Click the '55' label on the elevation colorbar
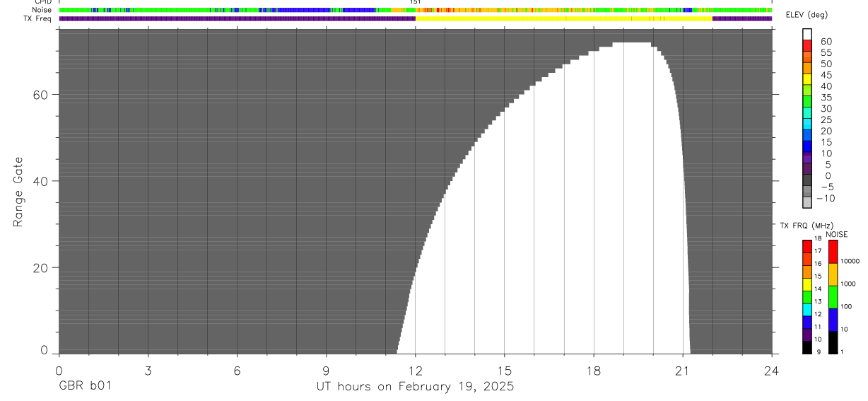Viewport: 868px width, 401px height. 827,52
